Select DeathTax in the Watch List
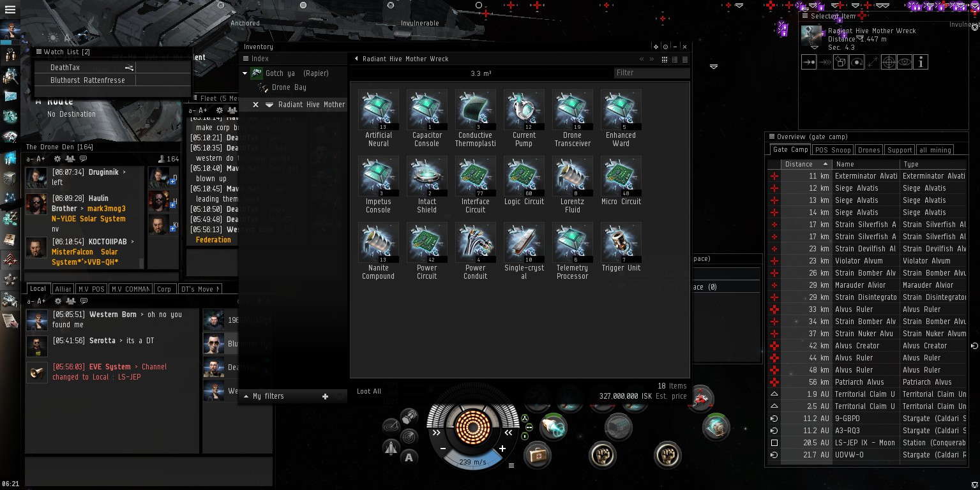The width and height of the screenshot is (980, 490). coord(114,68)
